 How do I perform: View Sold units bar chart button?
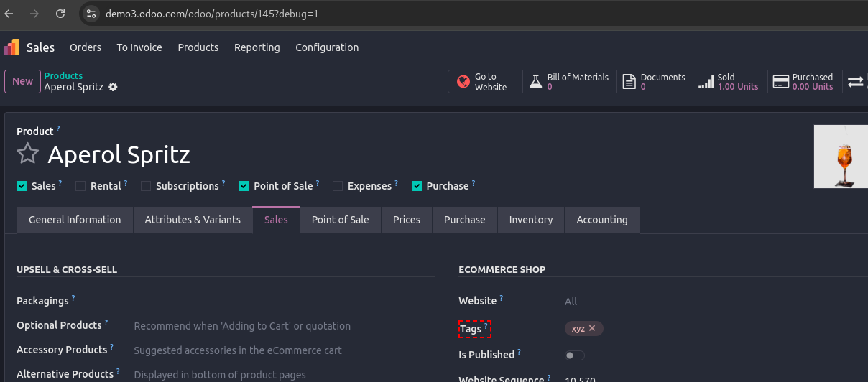pos(729,82)
